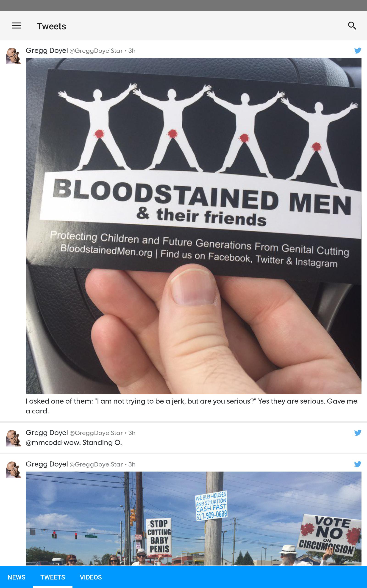Open Gregg Doyel avatar on Standing O tweet
367x588 pixels.
pyautogui.click(x=13, y=438)
